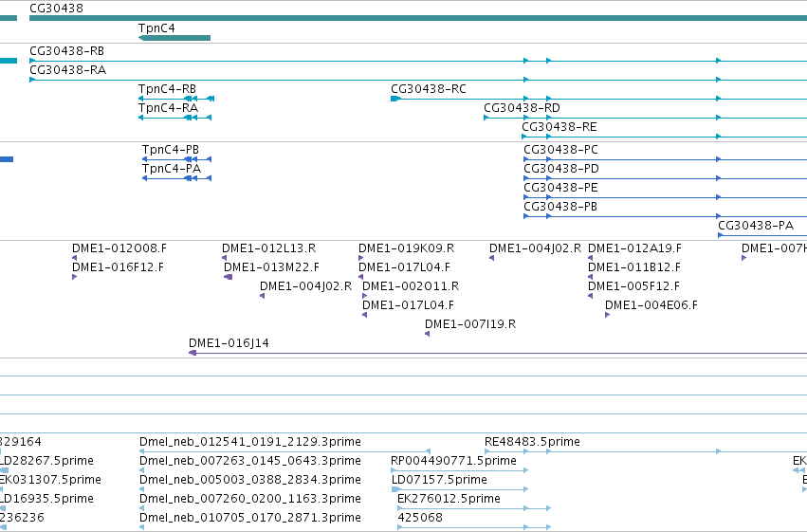Click the TpnC4 gene label
The image size is (807, 532).
tap(156, 28)
